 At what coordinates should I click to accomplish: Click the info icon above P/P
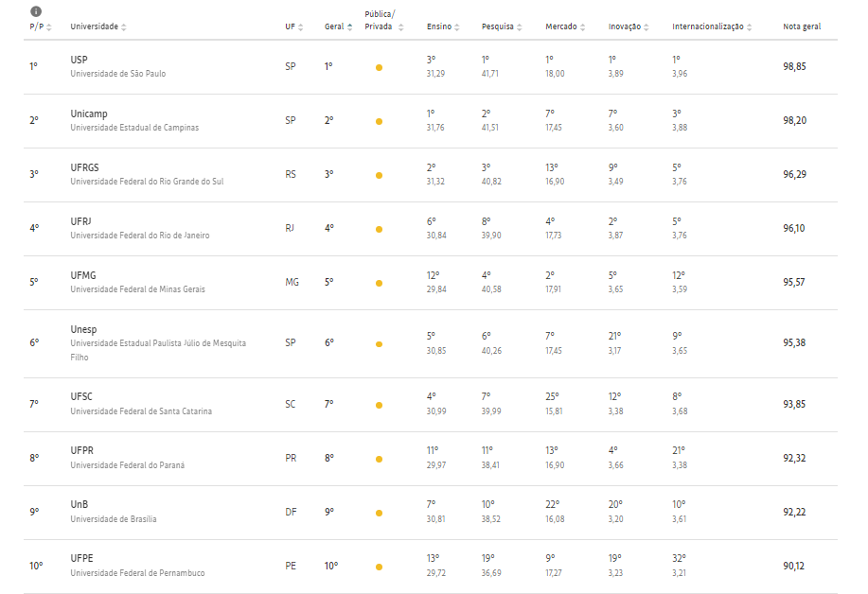tap(36, 11)
